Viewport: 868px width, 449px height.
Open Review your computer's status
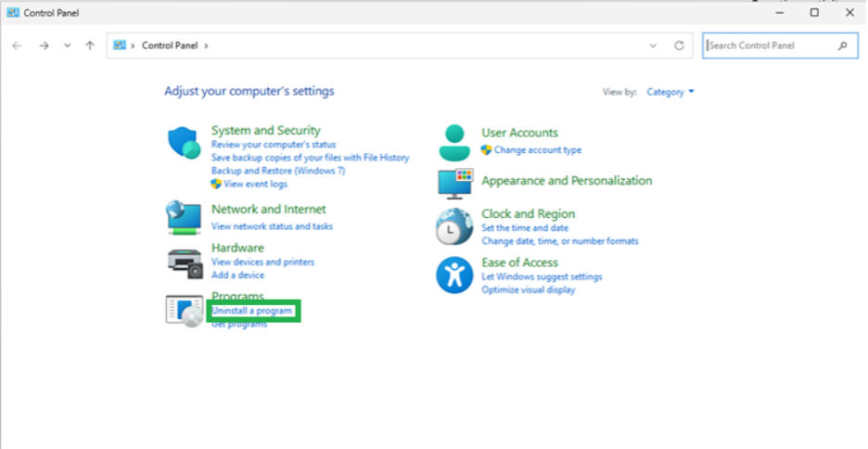click(x=274, y=145)
